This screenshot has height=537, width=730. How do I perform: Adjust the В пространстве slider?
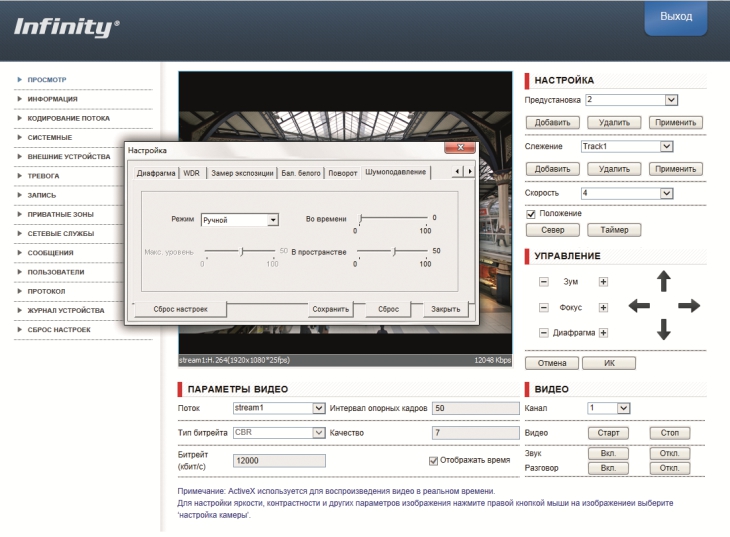[392, 252]
